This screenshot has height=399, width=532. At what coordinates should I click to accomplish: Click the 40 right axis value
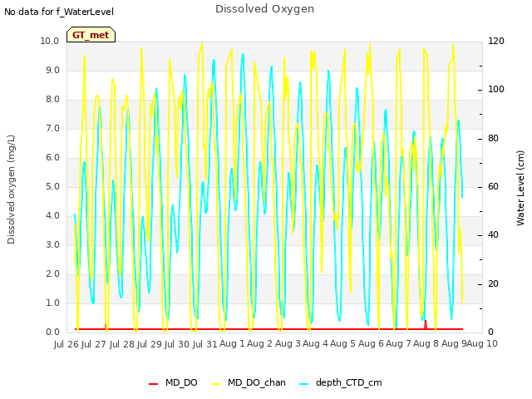pos(493,235)
